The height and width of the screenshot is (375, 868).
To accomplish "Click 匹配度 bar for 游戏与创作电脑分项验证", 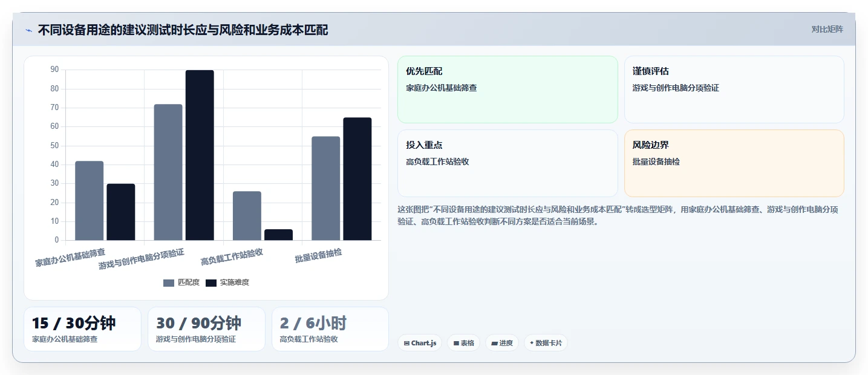I will pos(168,172).
